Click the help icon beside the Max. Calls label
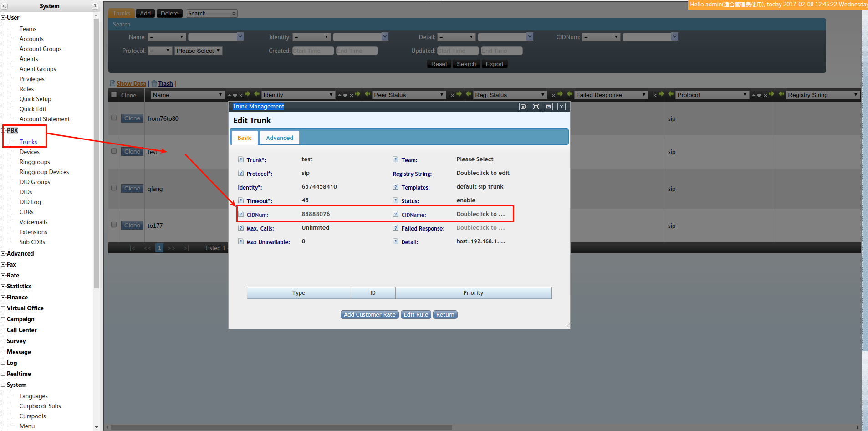This screenshot has height=431, width=868. 240,228
